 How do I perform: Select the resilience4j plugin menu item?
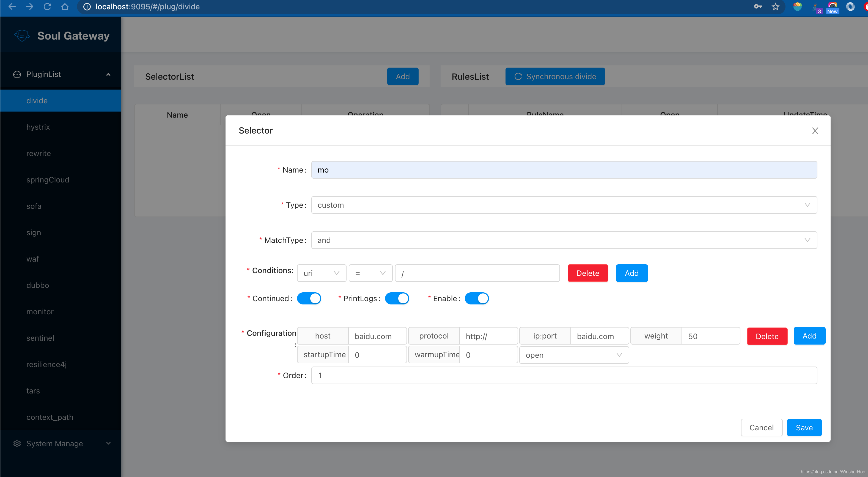[61, 364]
